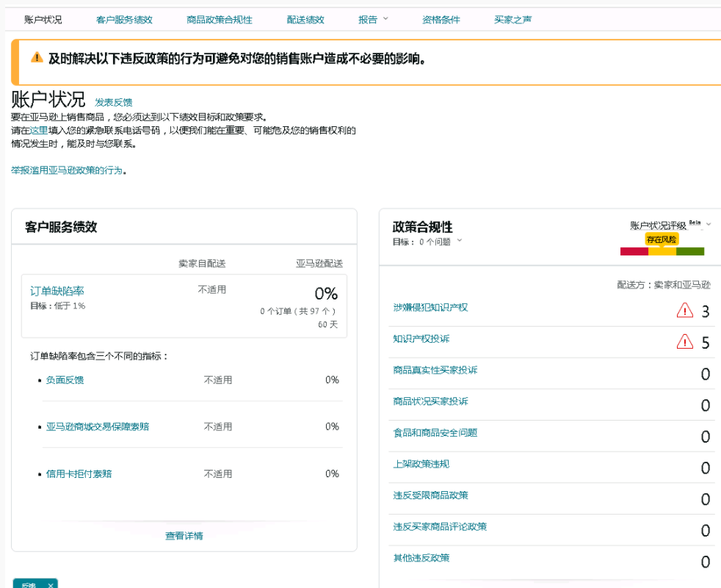
Task: Close the 反馈 widget with its X
Action: (50, 585)
